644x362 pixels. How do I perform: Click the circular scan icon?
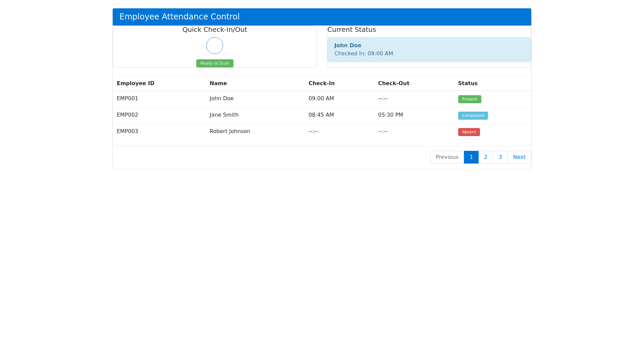tap(215, 46)
